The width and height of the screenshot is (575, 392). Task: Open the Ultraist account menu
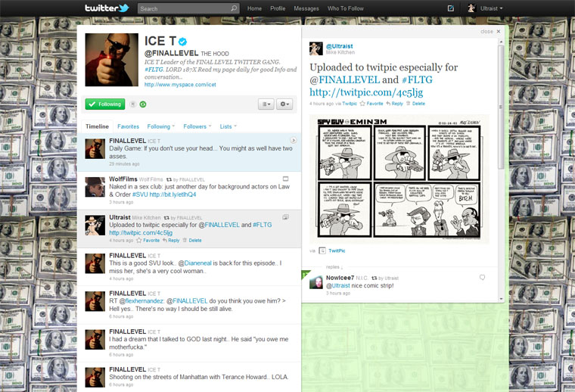(491, 8)
